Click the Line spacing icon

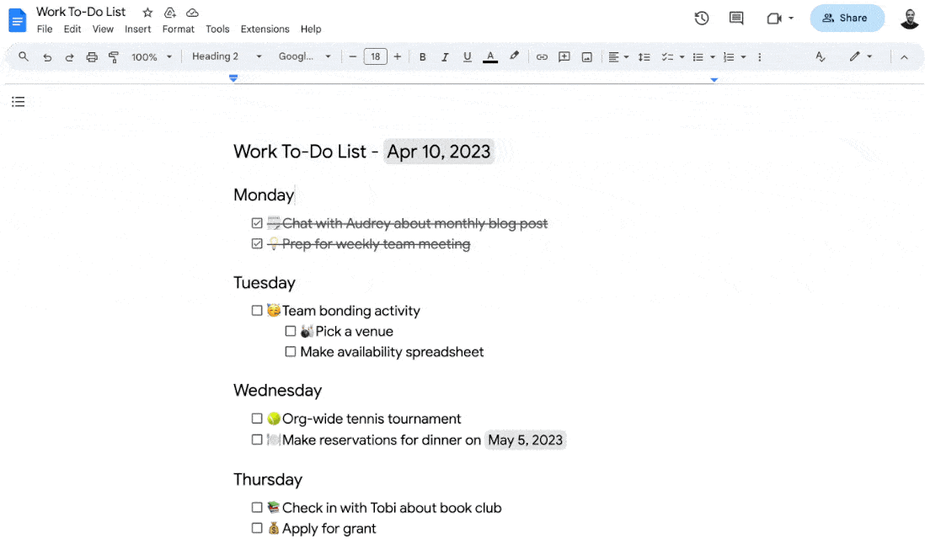644,56
